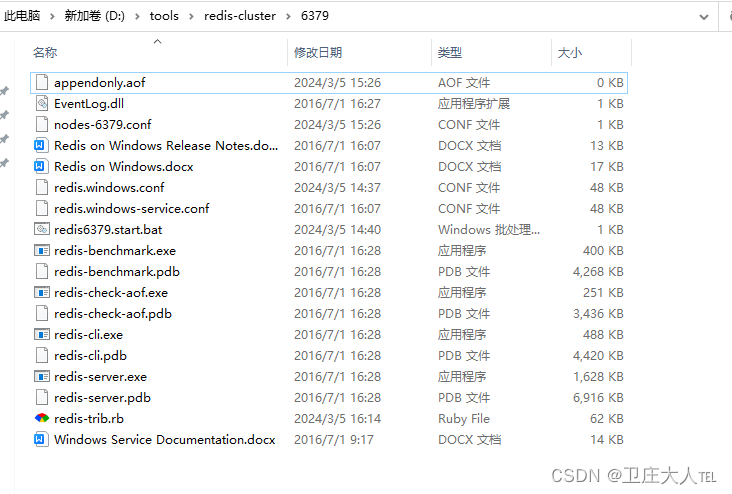Select the file name redis6379.start.bat
This screenshot has width=732, height=494.
pyautogui.click(x=108, y=230)
